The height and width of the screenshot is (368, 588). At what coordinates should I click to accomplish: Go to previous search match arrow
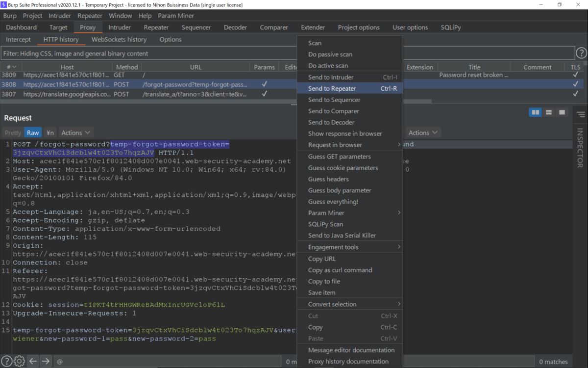[33, 361]
